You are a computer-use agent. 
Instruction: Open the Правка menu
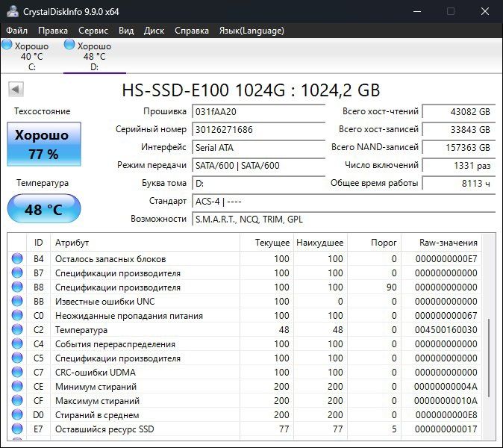pos(52,31)
